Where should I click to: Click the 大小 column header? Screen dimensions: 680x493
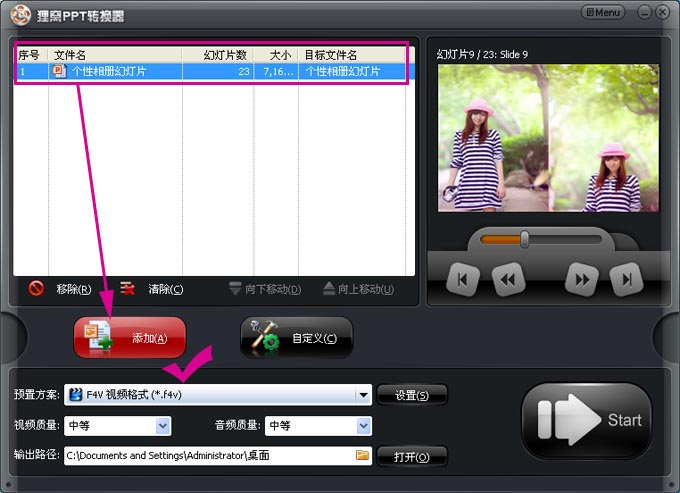[276, 55]
